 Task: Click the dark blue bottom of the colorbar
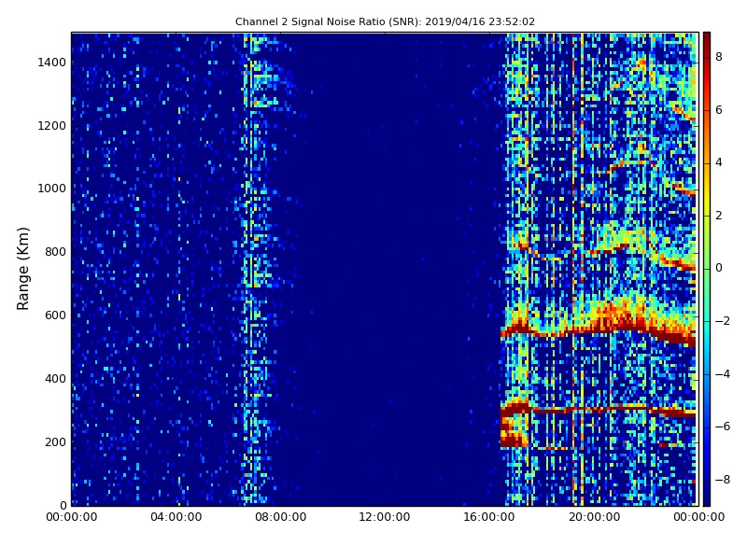(707, 497)
